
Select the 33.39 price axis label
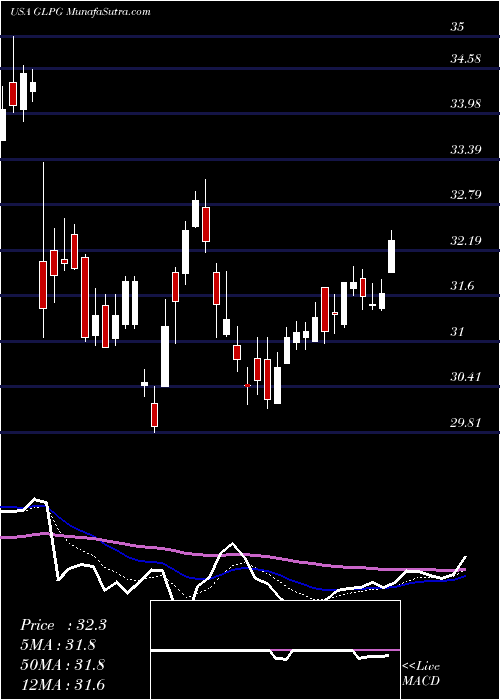pyautogui.click(x=466, y=149)
